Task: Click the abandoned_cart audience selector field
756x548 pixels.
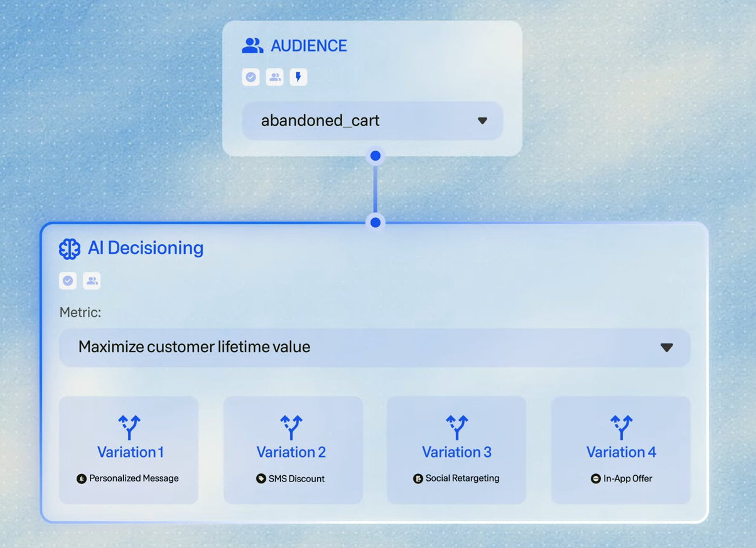Action: pos(372,121)
